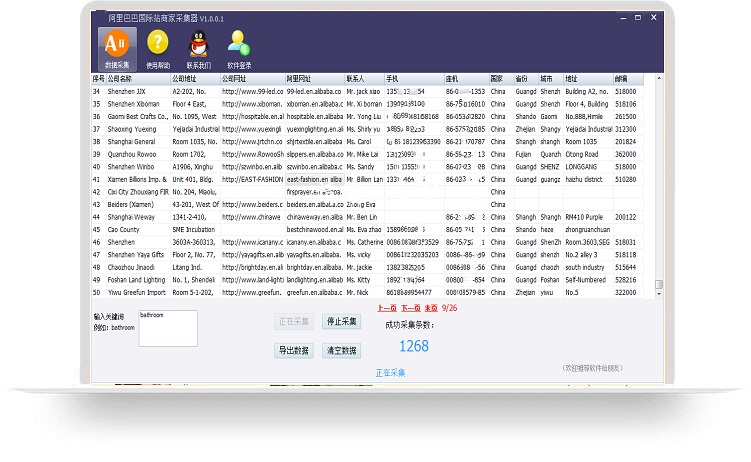The width and height of the screenshot is (751, 462).
Task: Click the 阿里网址 column header
Action: 315,79
